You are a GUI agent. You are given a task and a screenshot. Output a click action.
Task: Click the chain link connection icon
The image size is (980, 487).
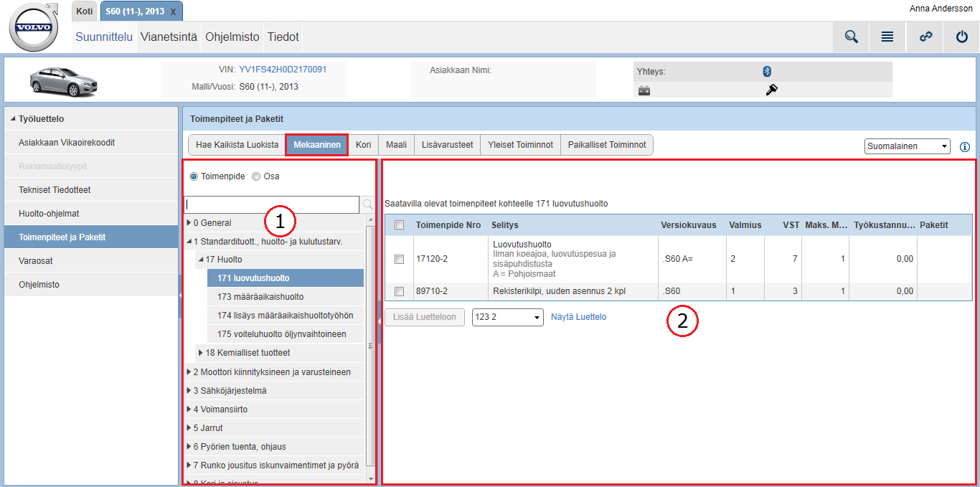925,37
